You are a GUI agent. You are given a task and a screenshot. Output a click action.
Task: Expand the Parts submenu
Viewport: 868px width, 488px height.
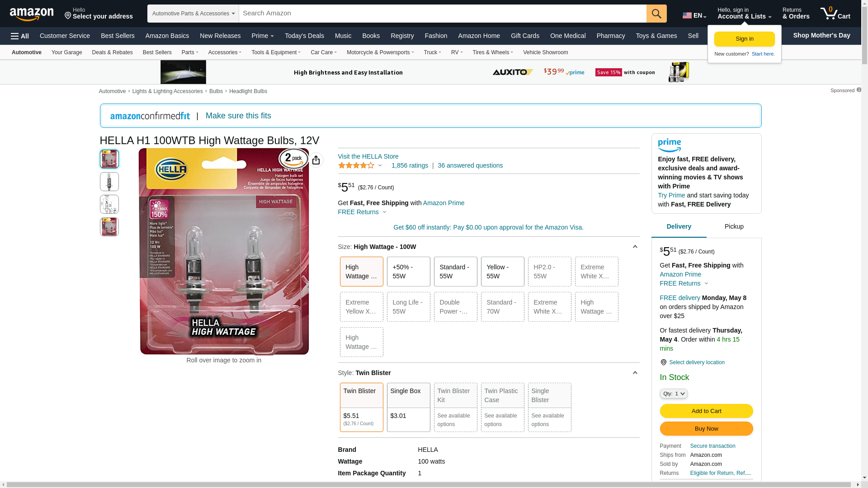[x=190, y=52]
